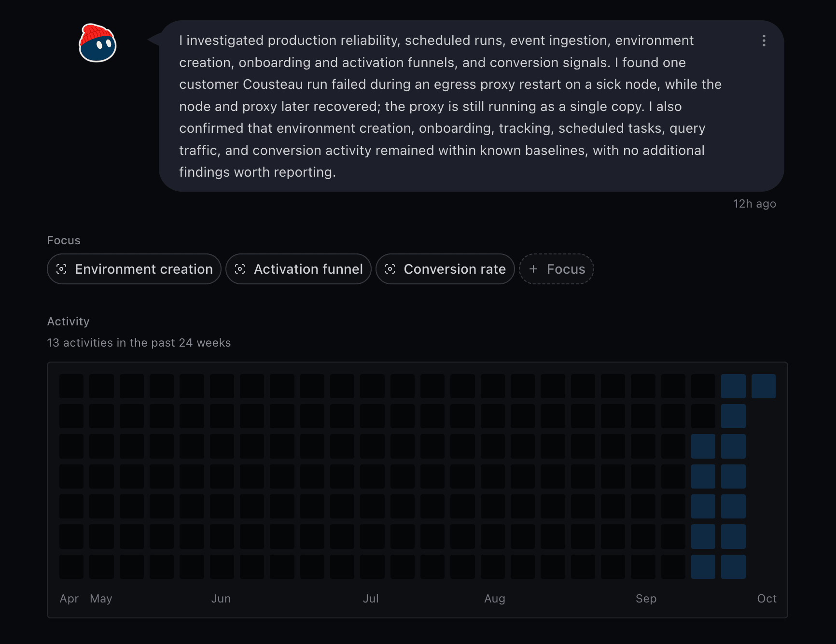Viewport: 836px width, 644px height.
Task: Click the lone activity cell in the last column
Action: [x=764, y=386]
